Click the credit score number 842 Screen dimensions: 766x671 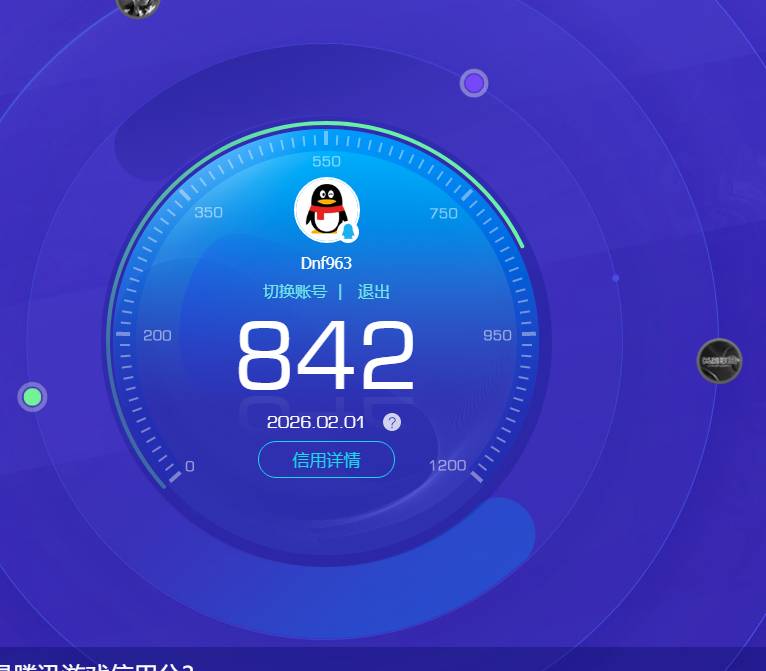click(x=326, y=355)
